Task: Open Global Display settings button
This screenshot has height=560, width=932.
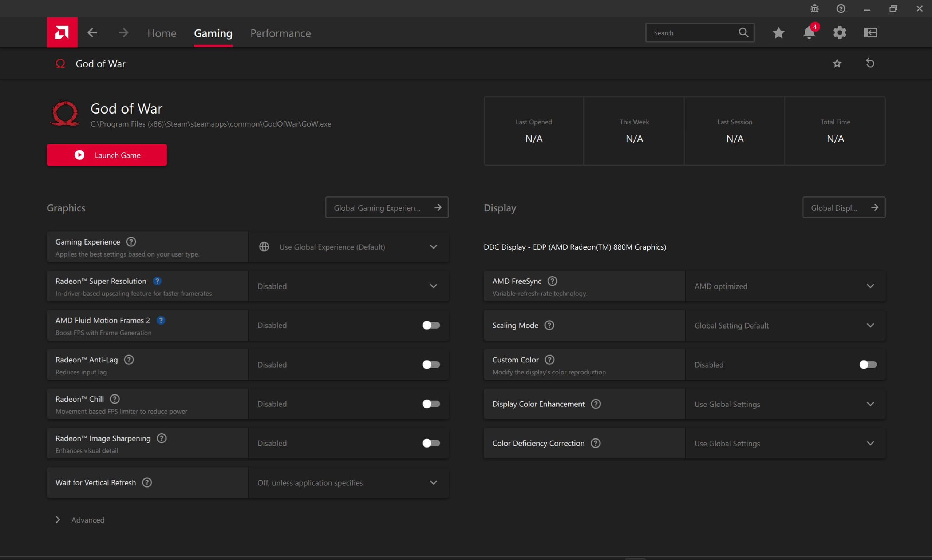Action: pyautogui.click(x=844, y=207)
